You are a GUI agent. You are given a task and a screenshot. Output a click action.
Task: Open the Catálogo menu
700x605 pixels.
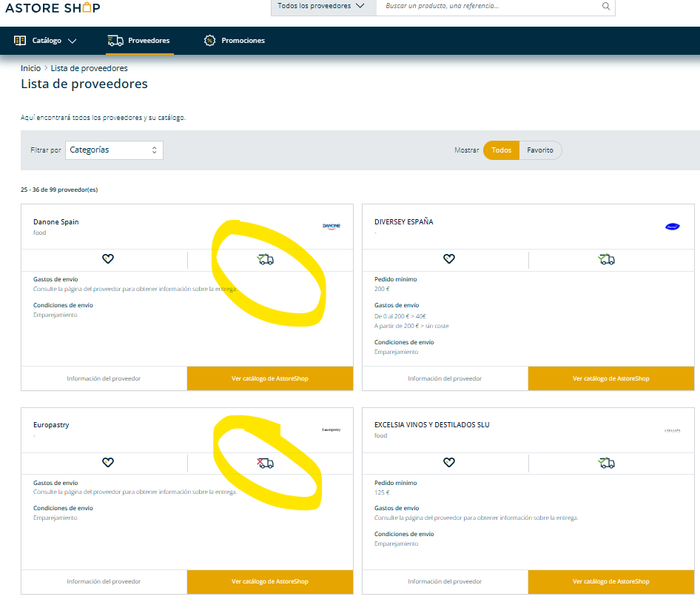tap(46, 41)
